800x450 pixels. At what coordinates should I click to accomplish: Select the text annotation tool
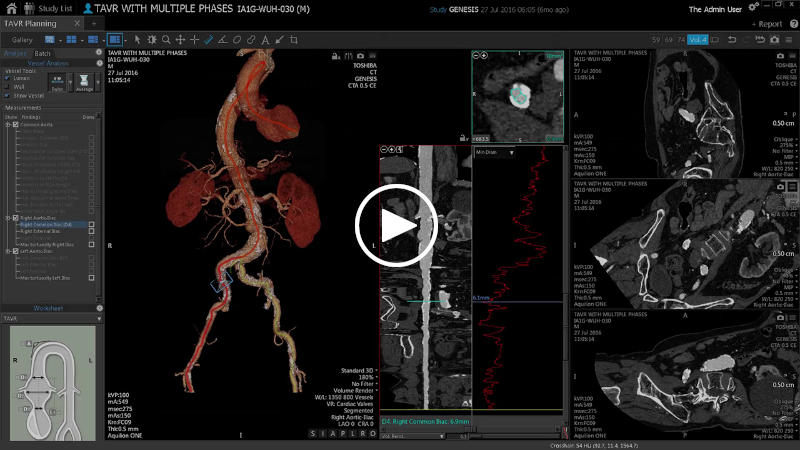(x=265, y=40)
